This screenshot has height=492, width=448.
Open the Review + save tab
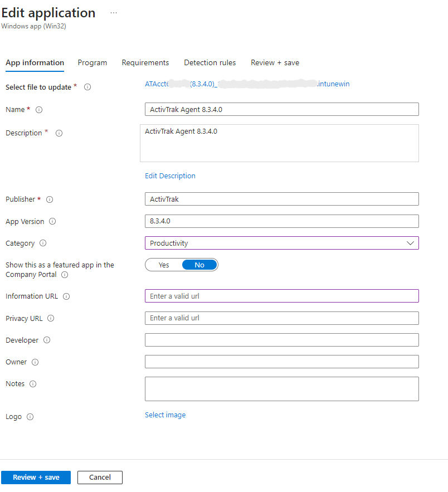tap(275, 63)
